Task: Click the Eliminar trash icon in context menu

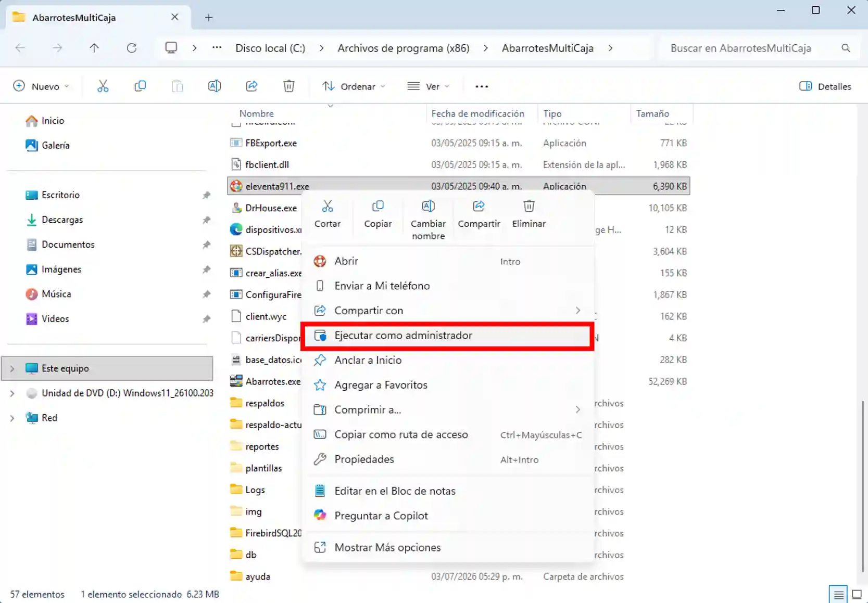Action: [529, 207]
